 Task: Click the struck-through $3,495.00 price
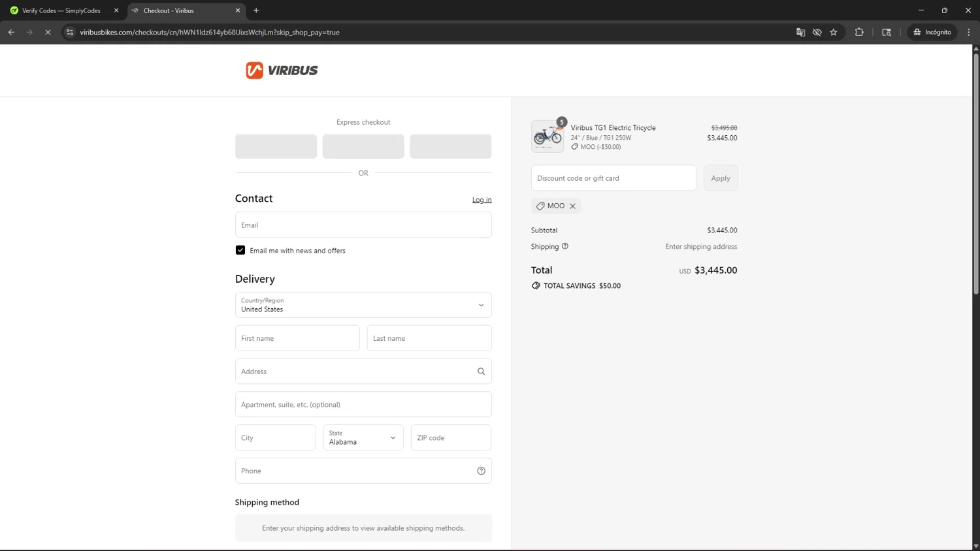pyautogui.click(x=724, y=128)
